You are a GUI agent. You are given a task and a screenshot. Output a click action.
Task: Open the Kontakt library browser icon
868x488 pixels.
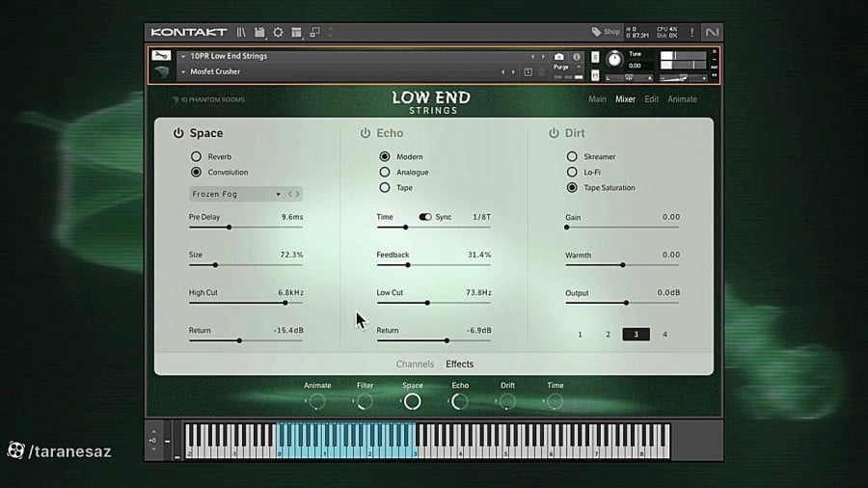pyautogui.click(x=241, y=33)
